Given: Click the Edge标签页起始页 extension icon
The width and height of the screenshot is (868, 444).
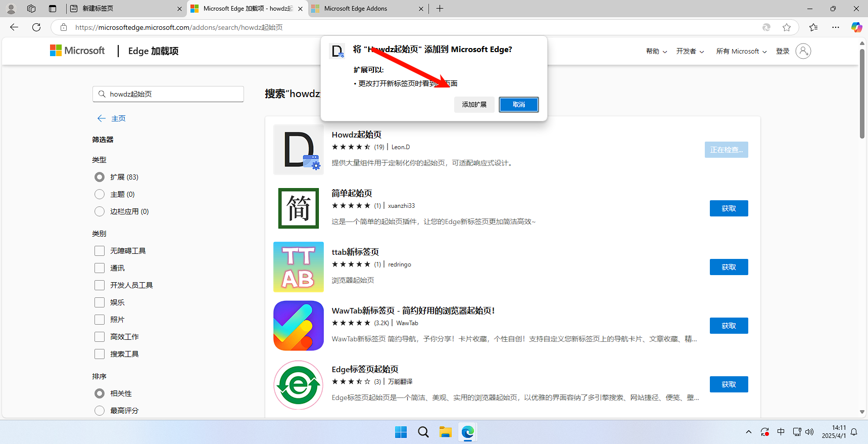Looking at the screenshot, I should [299, 384].
